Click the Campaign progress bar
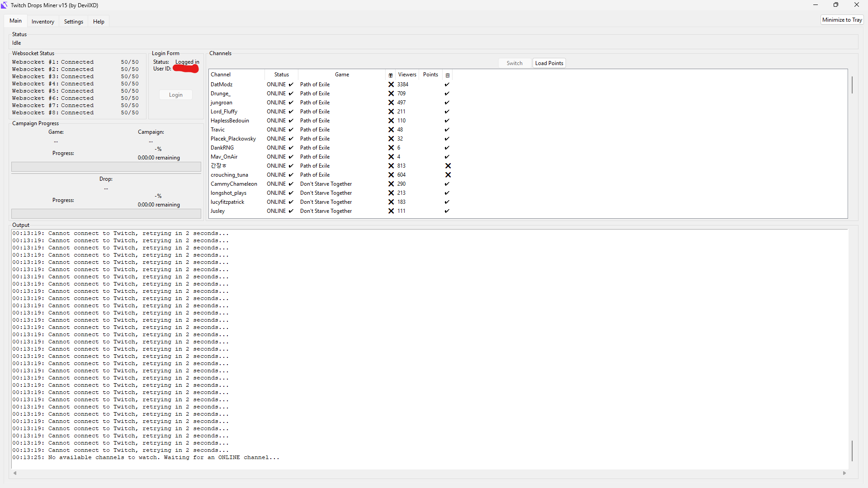The height and width of the screenshot is (488, 868). coord(106,167)
